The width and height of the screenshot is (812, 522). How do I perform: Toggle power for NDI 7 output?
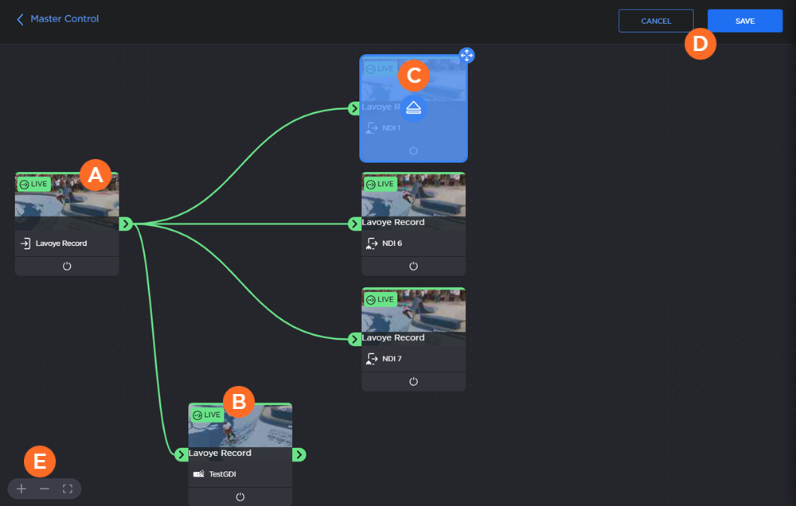coord(413,381)
